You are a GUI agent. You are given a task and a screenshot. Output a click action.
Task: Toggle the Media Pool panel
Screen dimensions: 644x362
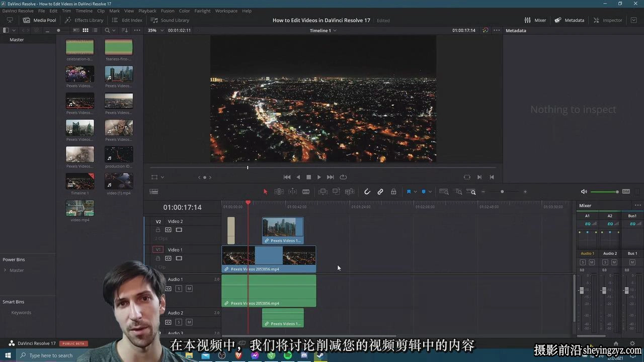point(39,20)
